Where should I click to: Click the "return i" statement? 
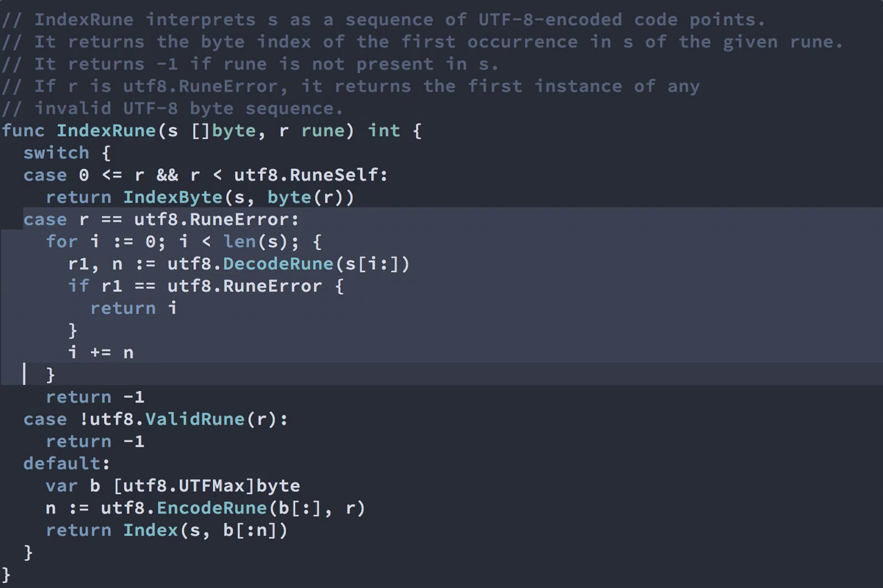coord(133,308)
